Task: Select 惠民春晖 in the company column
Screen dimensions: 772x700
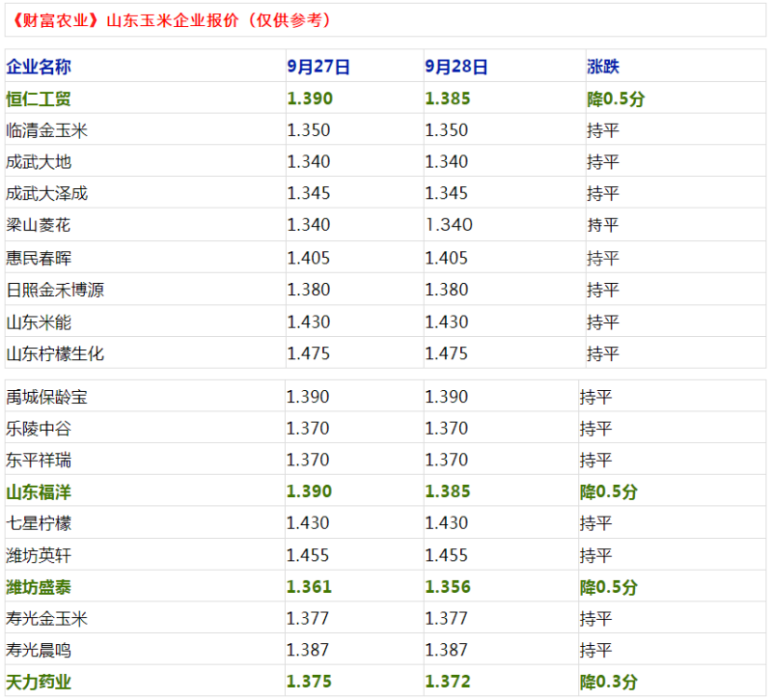Action: pos(39,258)
